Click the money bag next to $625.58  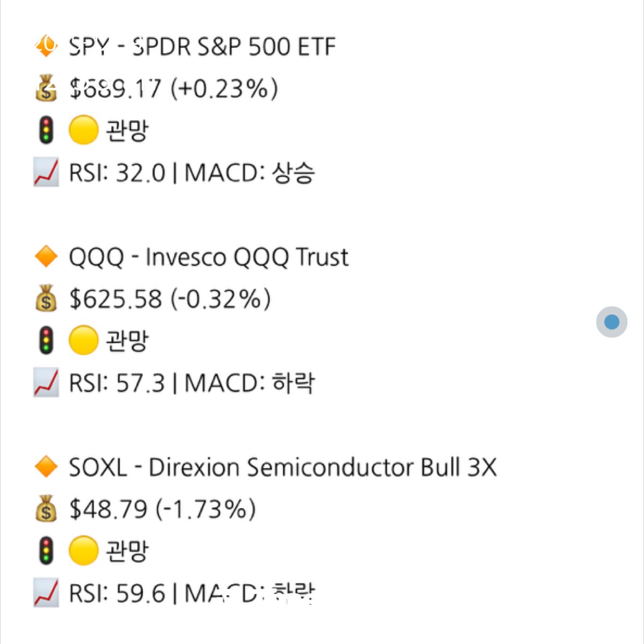pyautogui.click(x=46, y=298)
